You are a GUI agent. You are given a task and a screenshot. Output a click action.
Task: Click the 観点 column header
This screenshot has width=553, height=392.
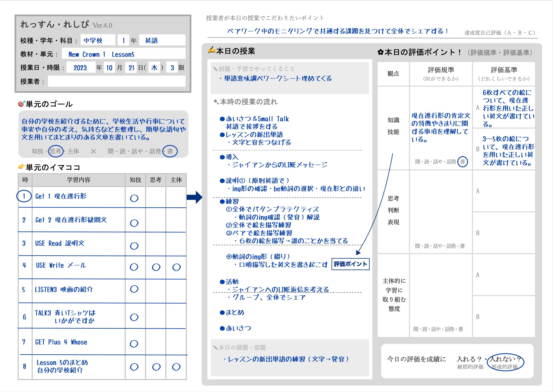pos(393,74)
